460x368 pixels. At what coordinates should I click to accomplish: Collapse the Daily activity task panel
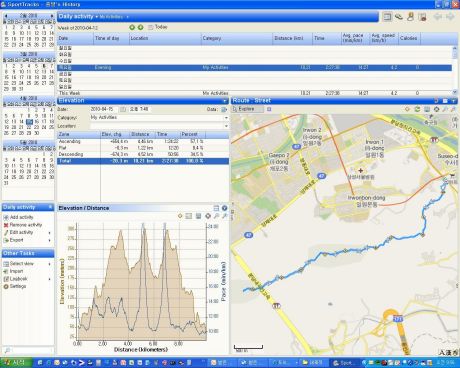50,207
